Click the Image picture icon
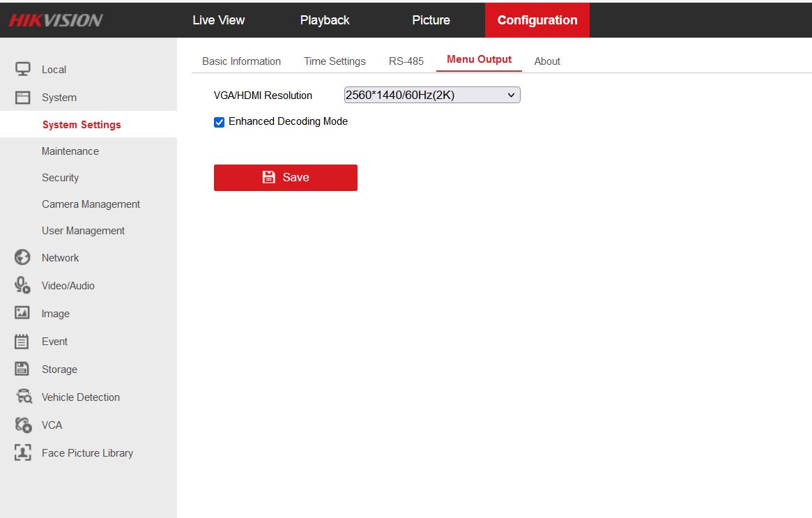The width and height of the screenshot is (812, 518). coord(23,313)
